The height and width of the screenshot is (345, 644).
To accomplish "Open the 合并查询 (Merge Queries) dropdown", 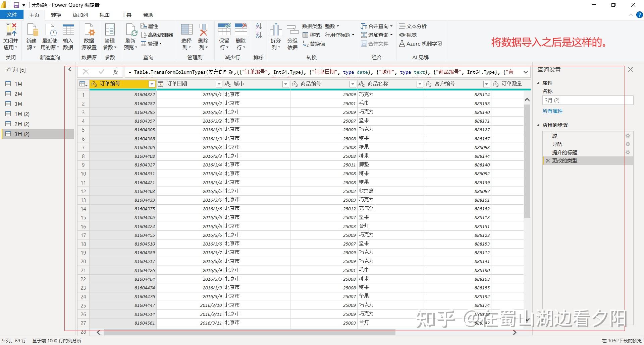I will click(x=377, y=26).
